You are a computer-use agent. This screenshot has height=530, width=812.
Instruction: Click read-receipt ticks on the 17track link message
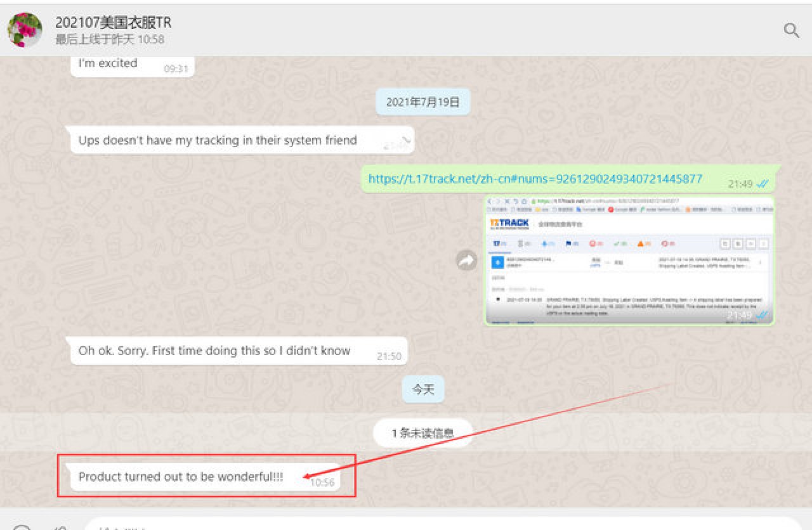pyautogui.click(x=763, y=184)
